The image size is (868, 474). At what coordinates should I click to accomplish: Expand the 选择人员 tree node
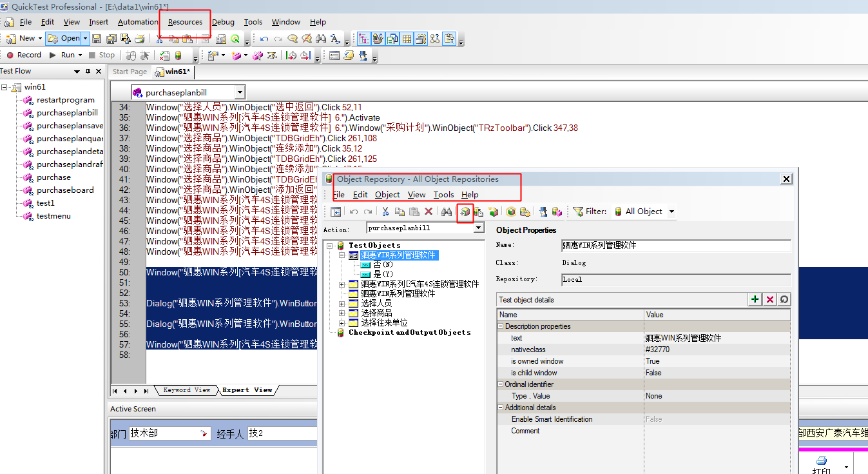(342, 303)
